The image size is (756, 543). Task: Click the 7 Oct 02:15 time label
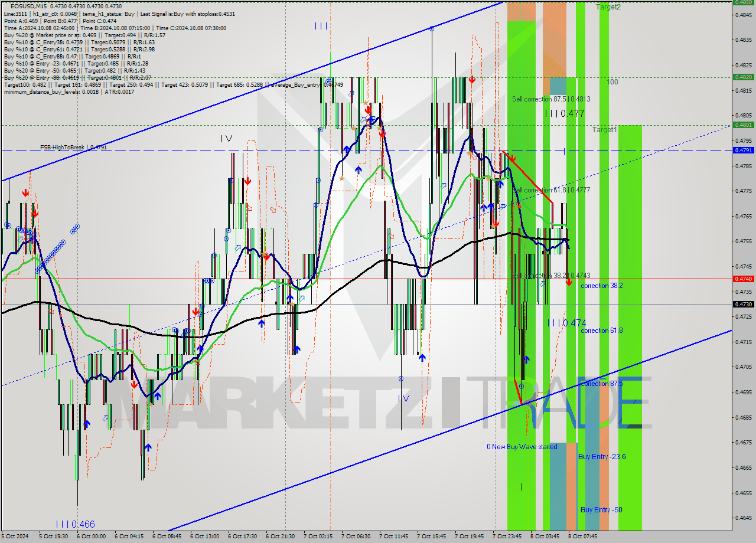318,537
